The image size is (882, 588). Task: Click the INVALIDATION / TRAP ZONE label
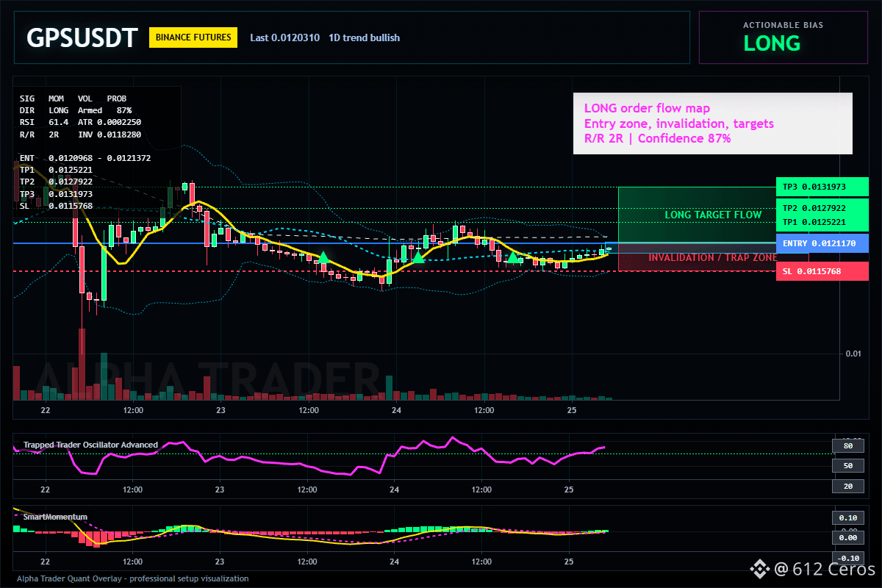[x=713, y=257]
